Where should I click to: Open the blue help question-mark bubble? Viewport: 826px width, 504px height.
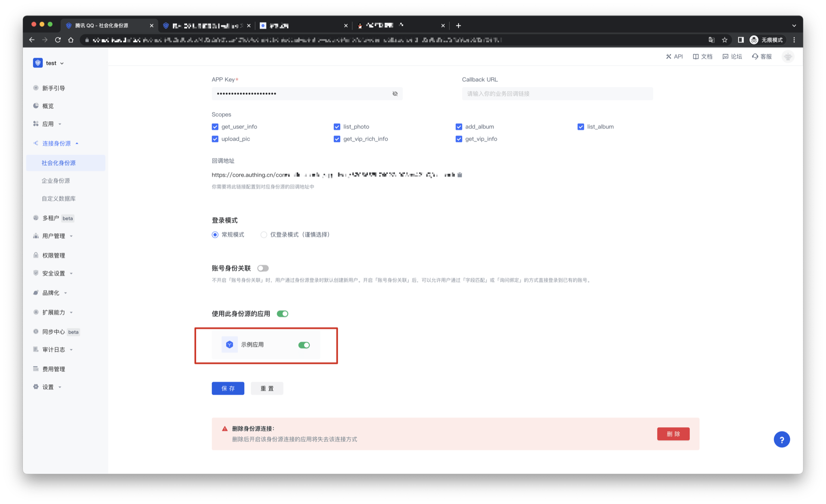[781, 439]
